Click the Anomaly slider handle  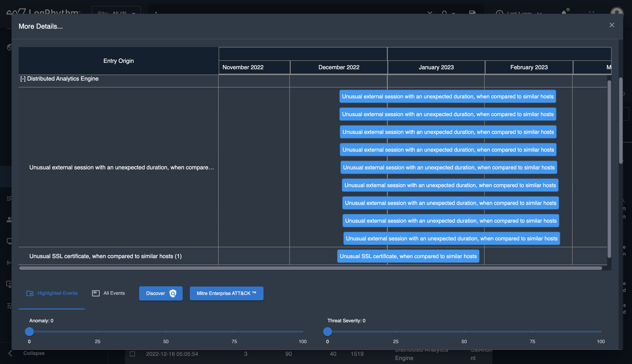[x=29, y=332]
